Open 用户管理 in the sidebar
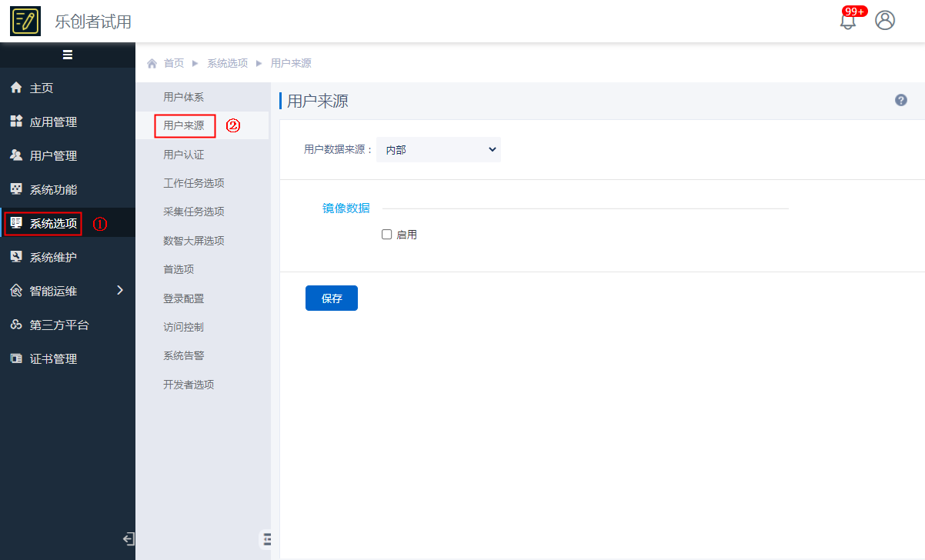The height and width of the screenshot is (560, 925). coord(53,155)
